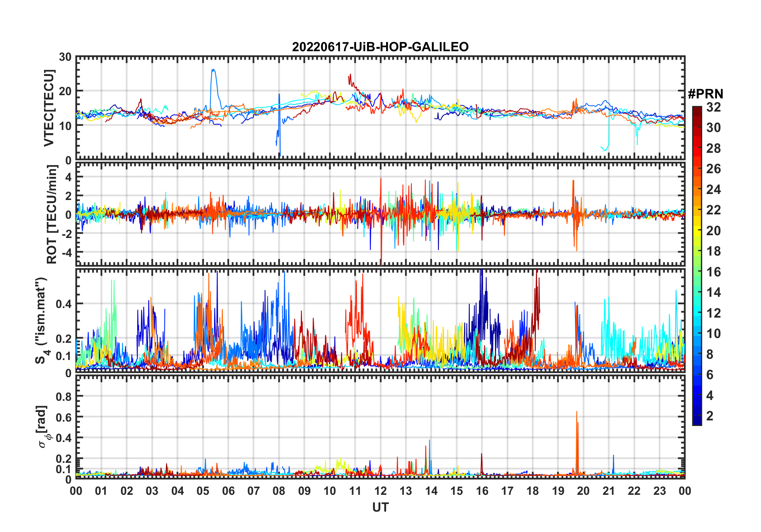The image size is (761, 532).
Task: Click the PRN colorbar
Action: [x=697, y=266]
